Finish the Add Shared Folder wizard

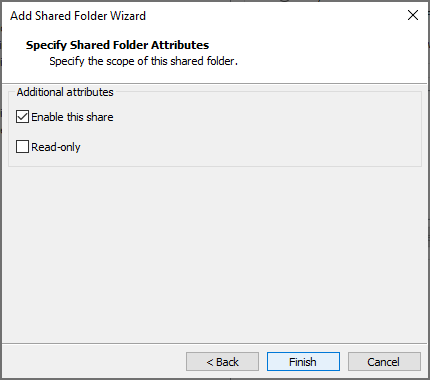[x=303, y=362]
